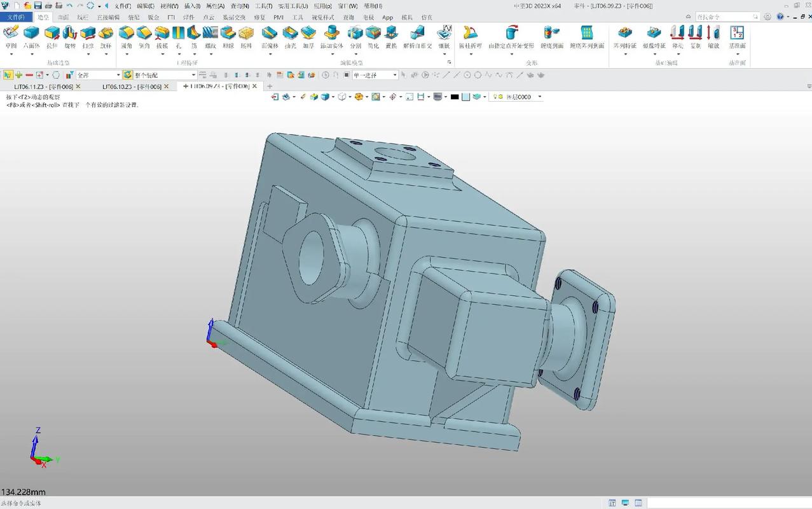
Task: Click the Pattern Feature (阵列特征) button
Action: coord(624,38)
